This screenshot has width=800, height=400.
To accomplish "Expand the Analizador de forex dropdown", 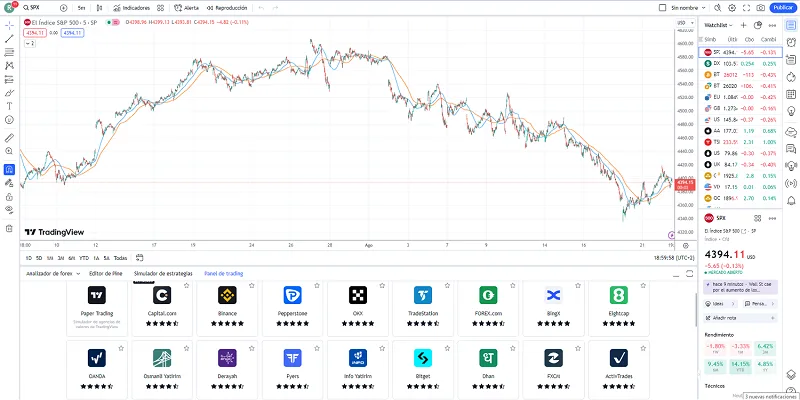I will tap(53, 273).
